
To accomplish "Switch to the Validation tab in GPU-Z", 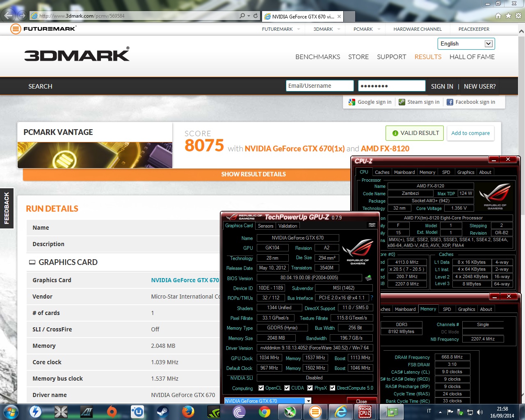I will click(288, 226).
